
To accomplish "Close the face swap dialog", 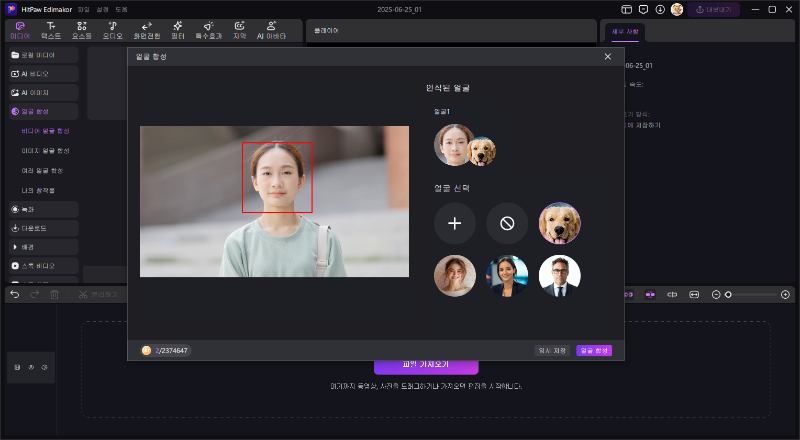I will tap(608, 57).
